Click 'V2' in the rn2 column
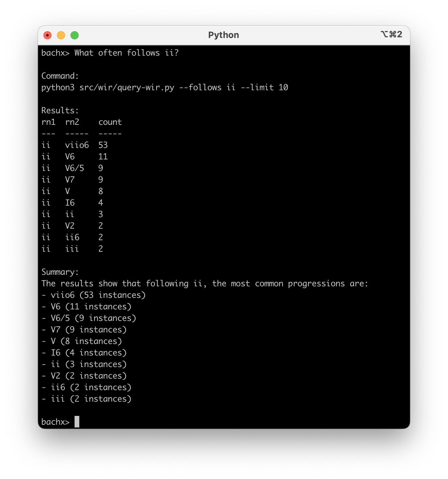 click(x=70, y=226)
